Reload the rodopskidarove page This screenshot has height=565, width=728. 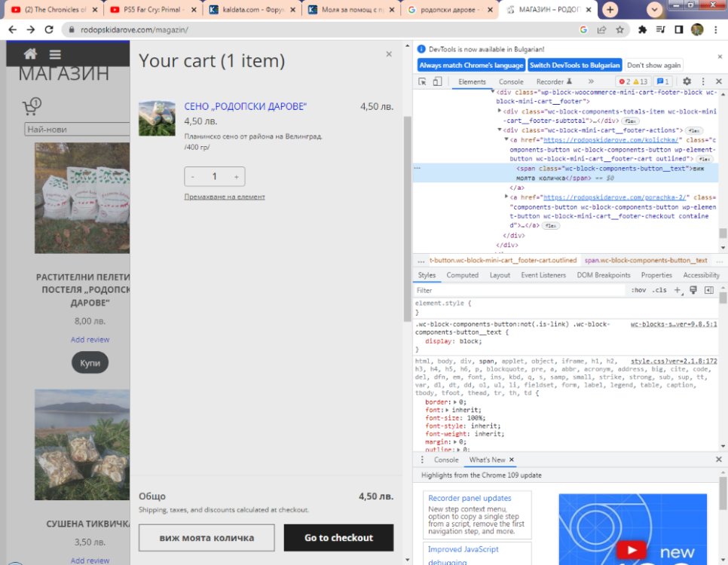click(49, 29)
